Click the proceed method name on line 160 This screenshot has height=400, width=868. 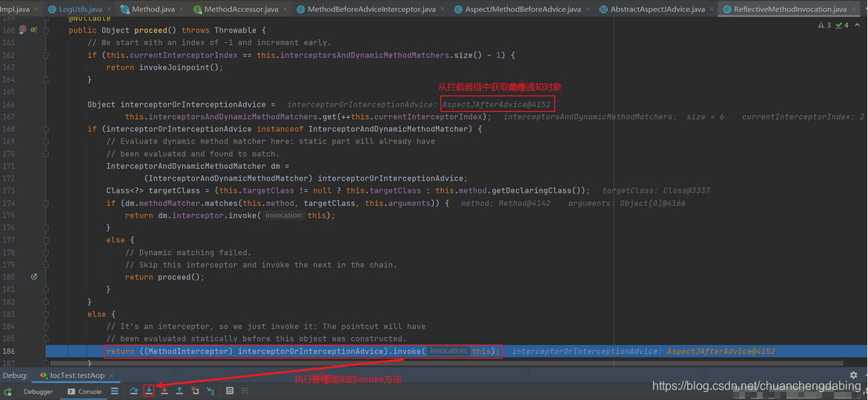[x=150, y=30]
